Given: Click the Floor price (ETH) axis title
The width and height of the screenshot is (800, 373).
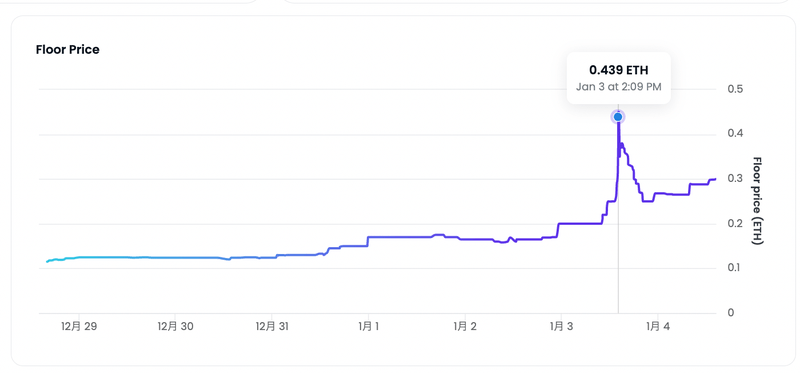Looking at the screenshot, I should tap(758, 201).
